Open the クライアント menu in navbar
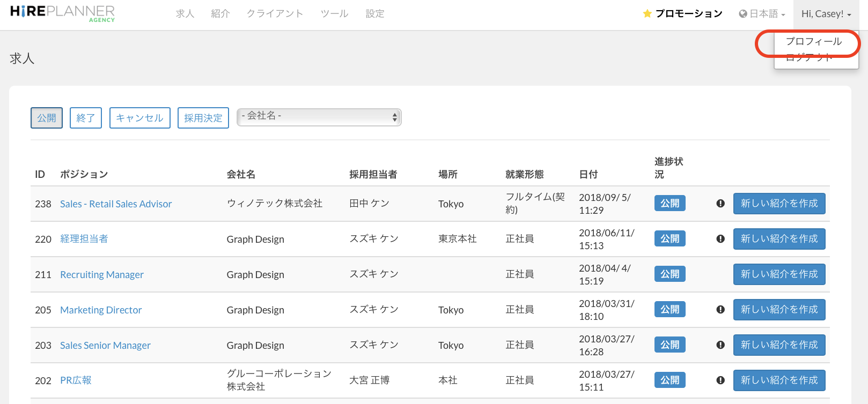 coord(275,14)
